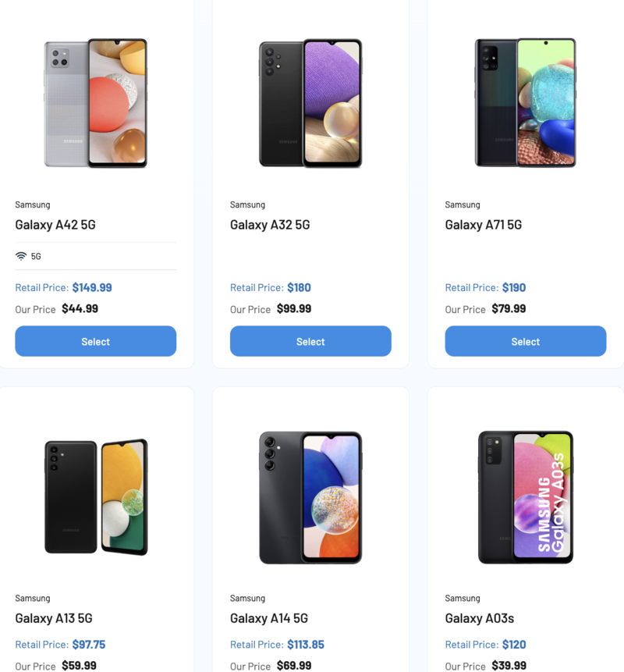This screenshot has width=624, height=672.
Task: Click the $79.99 price of Galaxy A71
Action: coord(509,309)
